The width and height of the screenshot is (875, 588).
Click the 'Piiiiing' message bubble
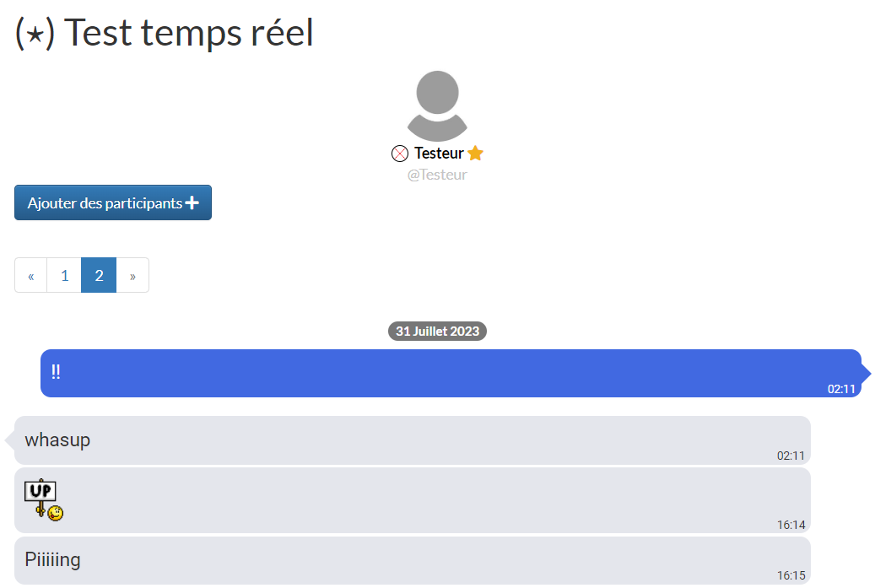click(x=413, y=561)
